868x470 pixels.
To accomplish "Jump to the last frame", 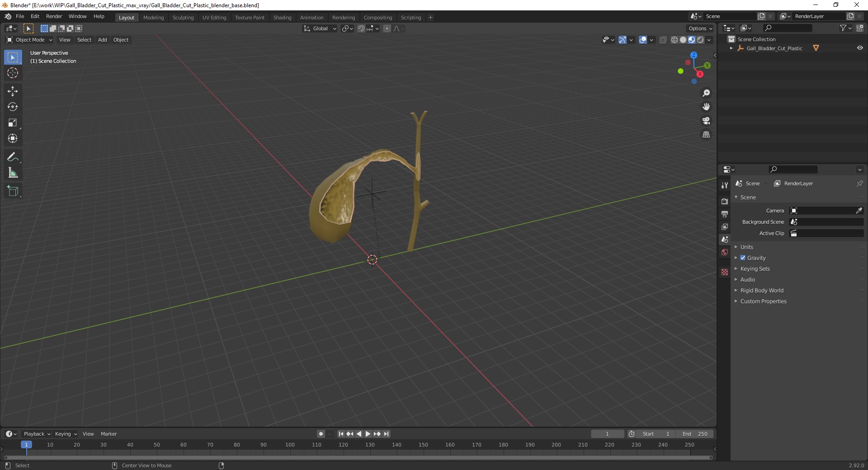I will point(386,434).
